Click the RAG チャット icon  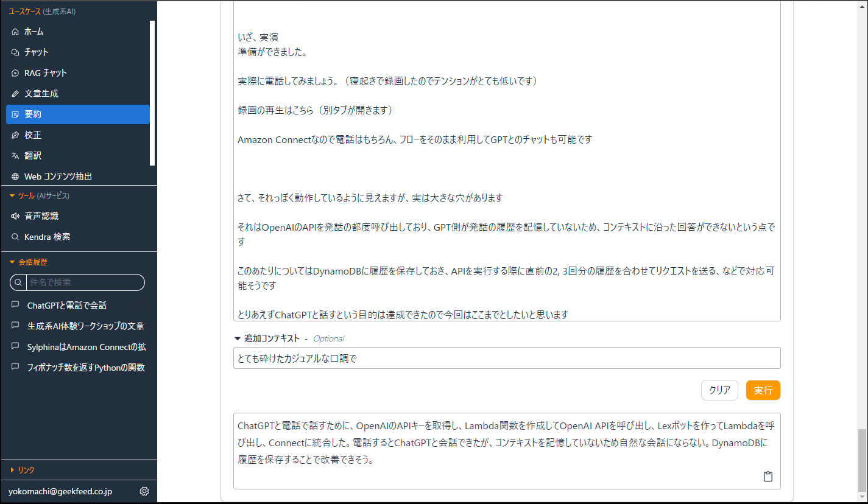[x=15, y=73]
